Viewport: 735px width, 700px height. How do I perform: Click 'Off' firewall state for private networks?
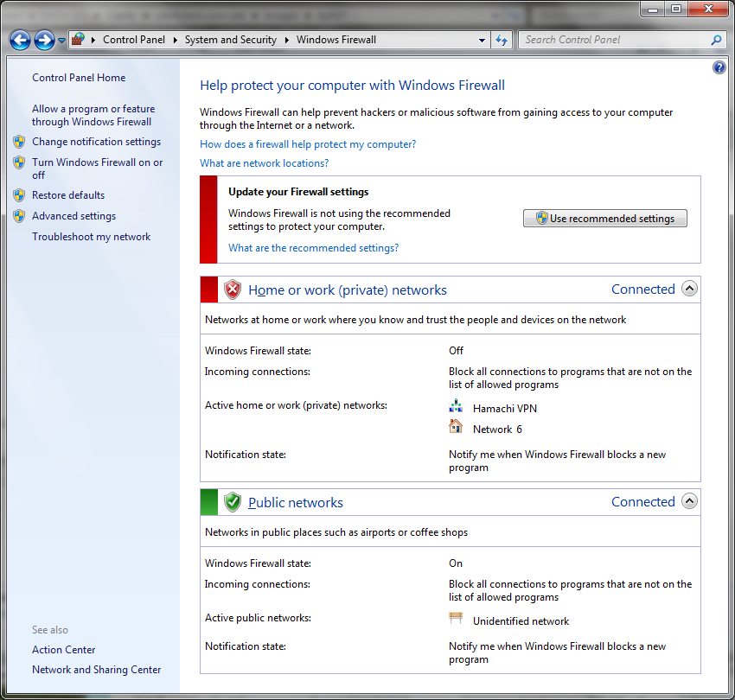[456, 351]
